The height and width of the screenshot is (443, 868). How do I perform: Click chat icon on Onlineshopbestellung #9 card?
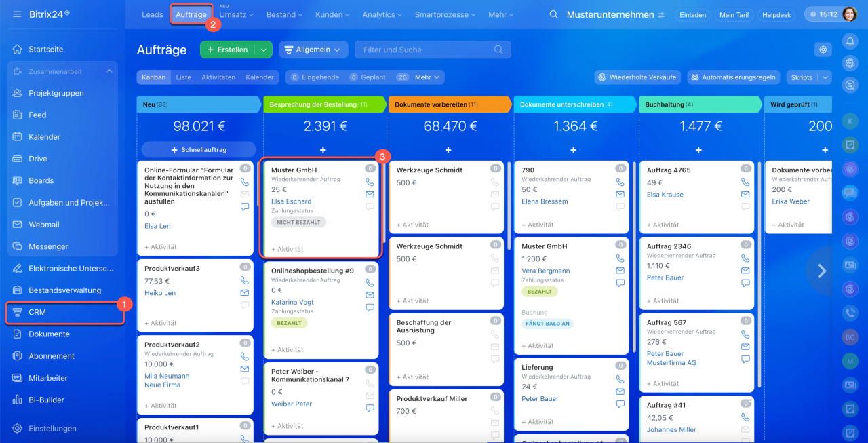click(370, 307)
